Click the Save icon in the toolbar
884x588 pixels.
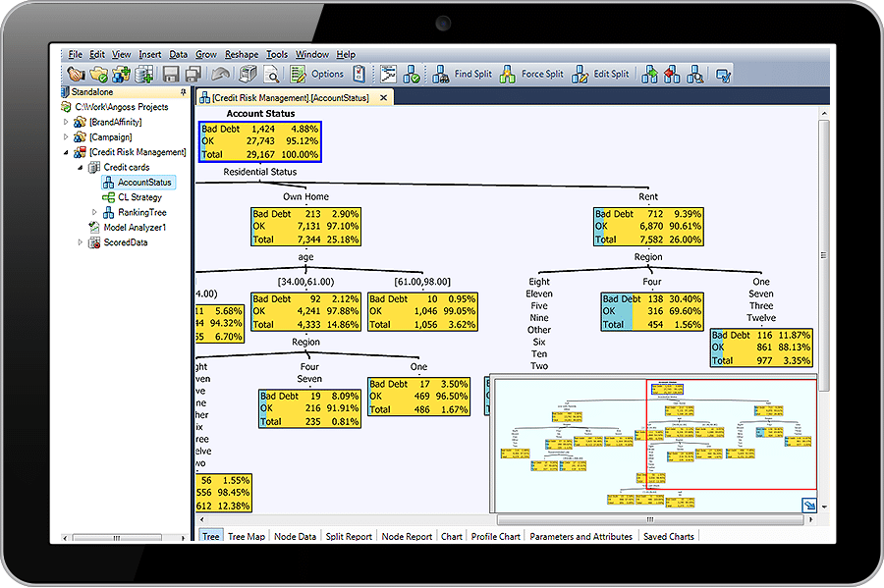pos(172,74)
